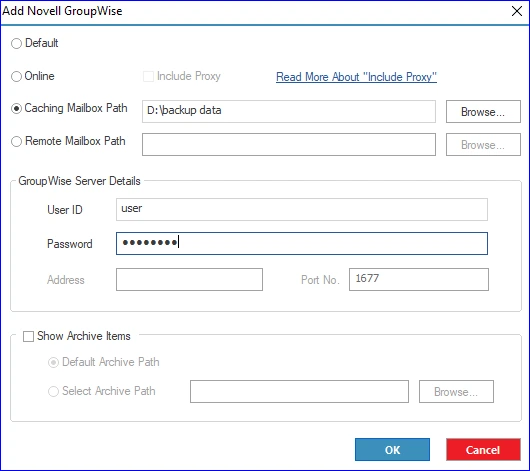530x471 pixels.
Task: Click the red Cancel button
Action: point(483,450)
